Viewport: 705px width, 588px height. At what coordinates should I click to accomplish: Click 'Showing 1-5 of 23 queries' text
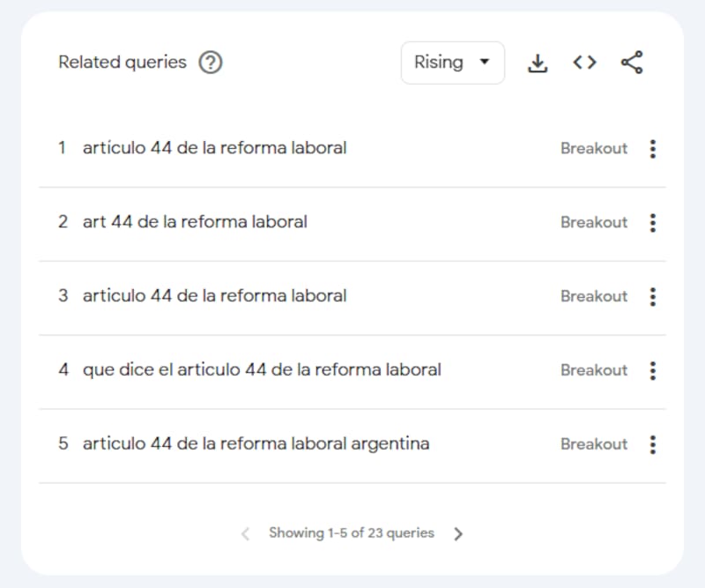(x=351, y=533)
